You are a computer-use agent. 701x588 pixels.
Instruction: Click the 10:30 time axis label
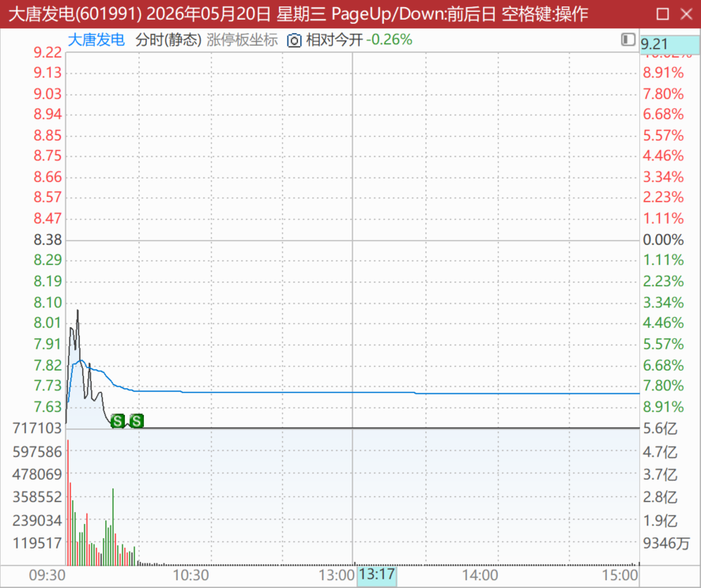(191, 575)
